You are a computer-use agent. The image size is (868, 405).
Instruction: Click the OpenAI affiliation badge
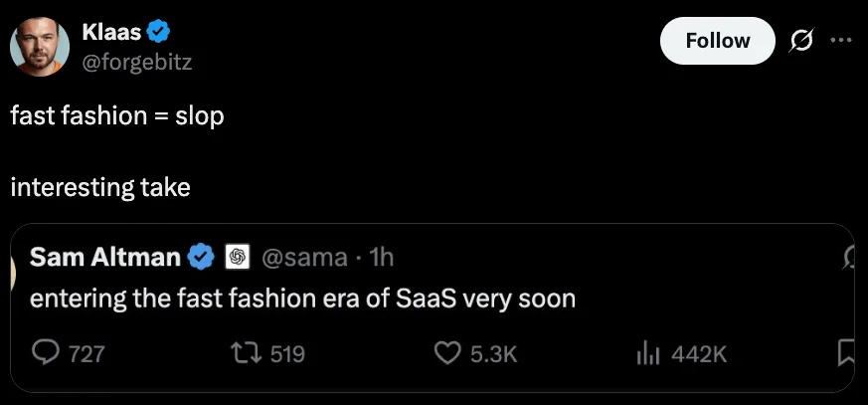[237, 258]
